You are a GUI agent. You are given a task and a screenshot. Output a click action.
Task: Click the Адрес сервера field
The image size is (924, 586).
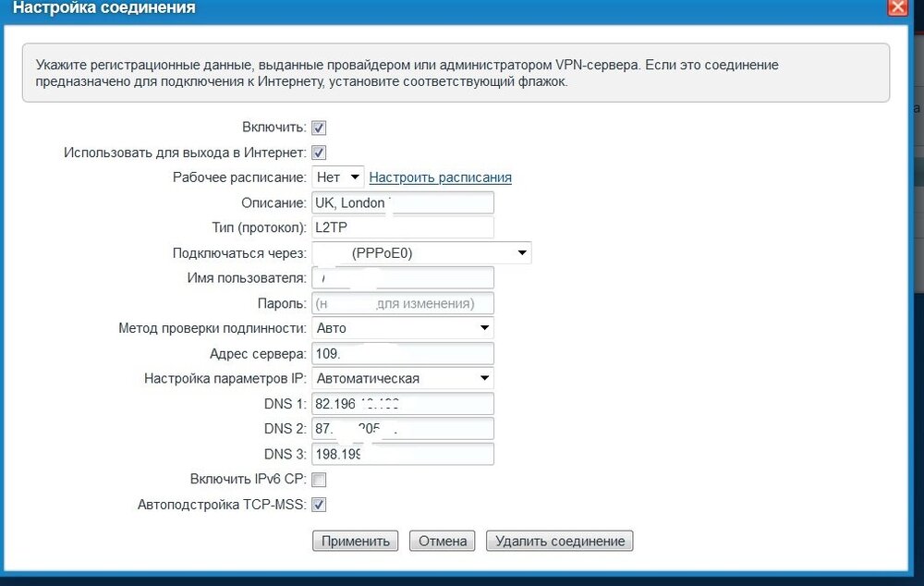click(x=403, y=353)
